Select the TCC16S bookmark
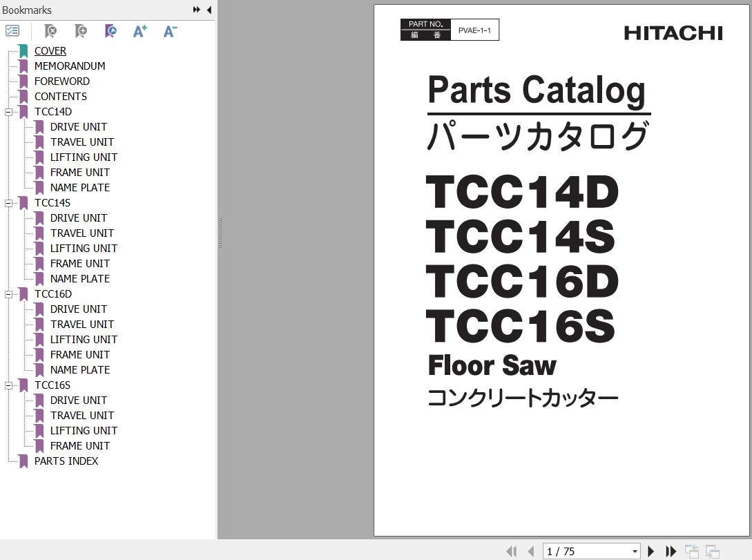Screen dimensions: 752x560 [52, 385]
